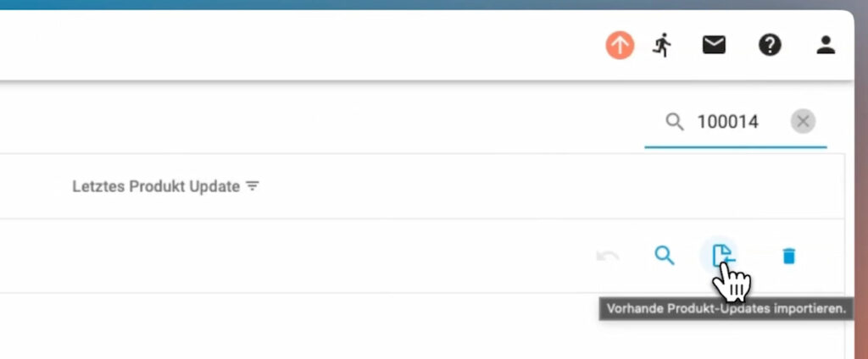View row details with the blue magnifier icon
The image size is (868, 359).
pyautogui.click(x=665, y=256)
